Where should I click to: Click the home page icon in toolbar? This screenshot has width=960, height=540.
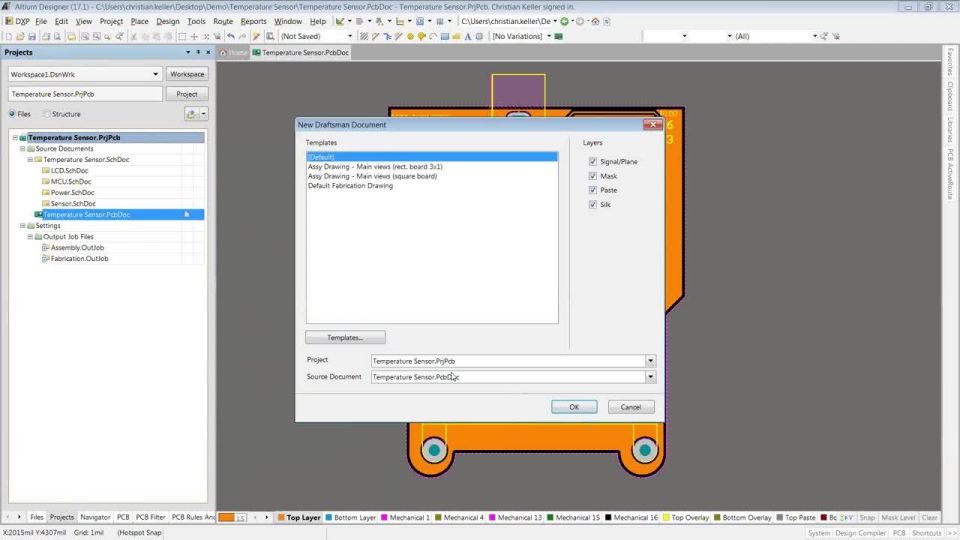tap(595, 21)
